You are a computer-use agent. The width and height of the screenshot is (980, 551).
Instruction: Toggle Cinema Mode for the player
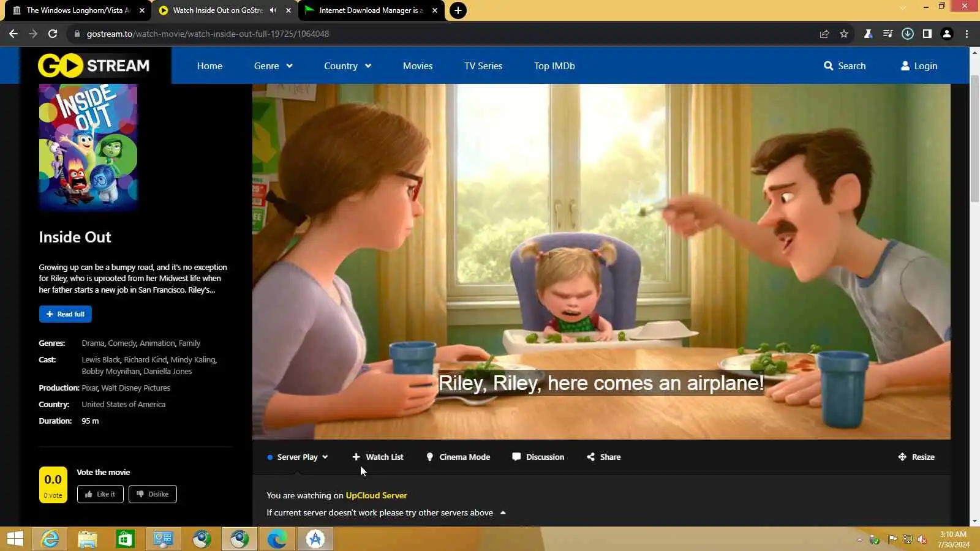(458, 457)
